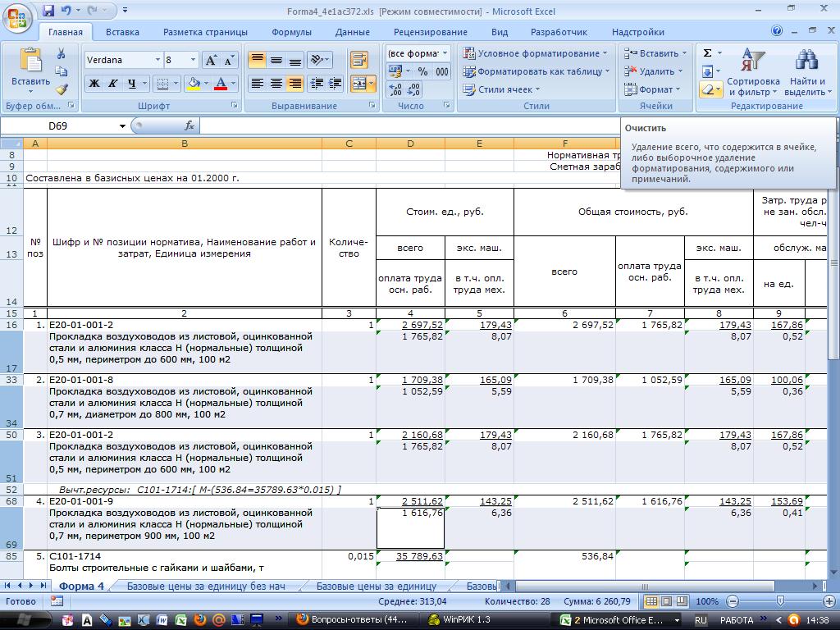Viewport: 840px width, 630px height.
Task: Click the Cut scissors icon
Action: [62, 53]
